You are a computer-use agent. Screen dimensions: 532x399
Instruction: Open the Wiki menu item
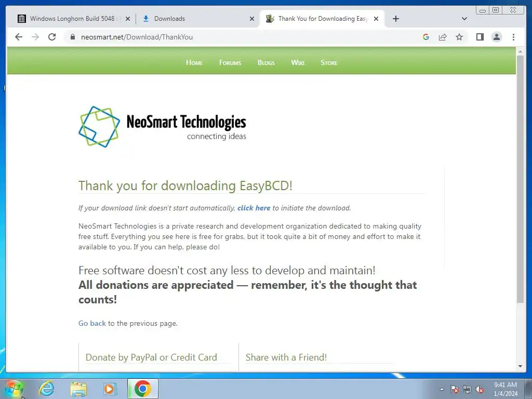pyautogui.click(x=298, y=62)
